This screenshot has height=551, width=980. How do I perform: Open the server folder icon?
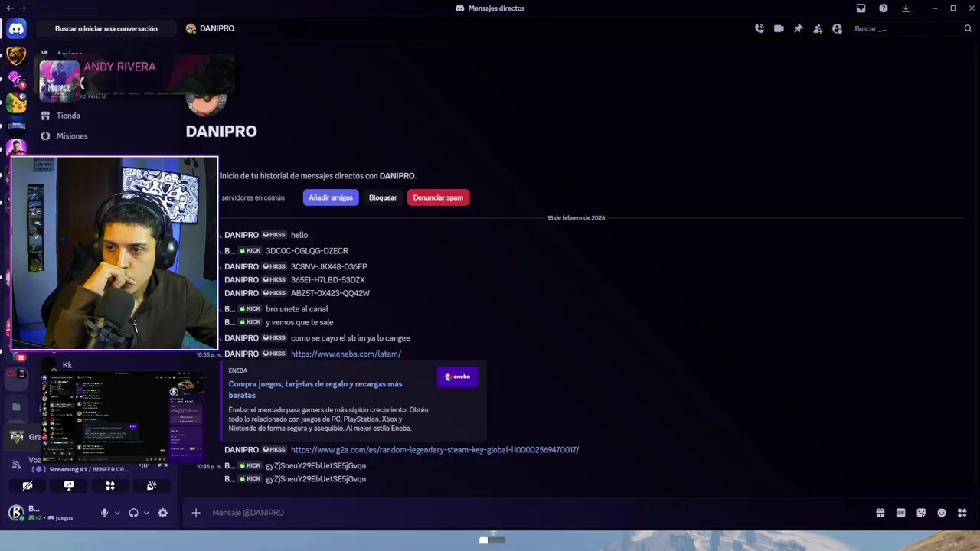coord(16,406)
